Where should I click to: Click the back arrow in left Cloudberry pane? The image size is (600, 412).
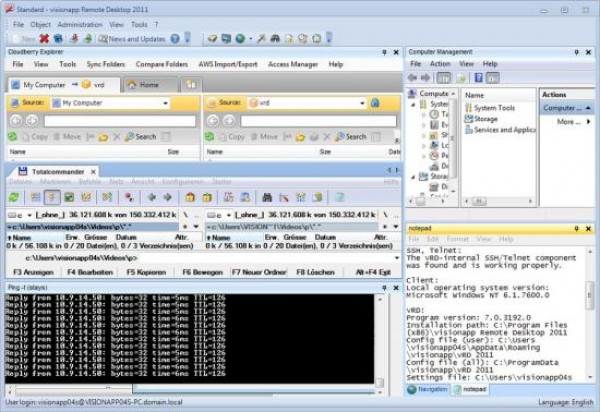16,120
